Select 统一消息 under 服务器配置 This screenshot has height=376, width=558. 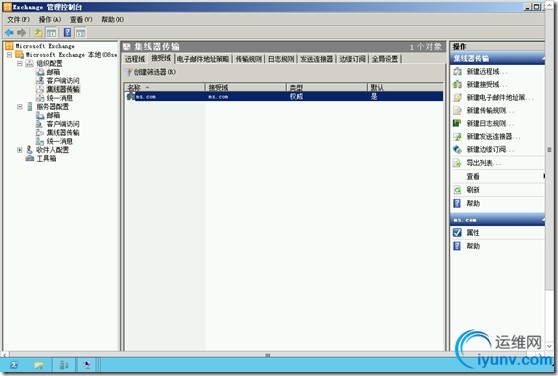[x=59, y=141]
